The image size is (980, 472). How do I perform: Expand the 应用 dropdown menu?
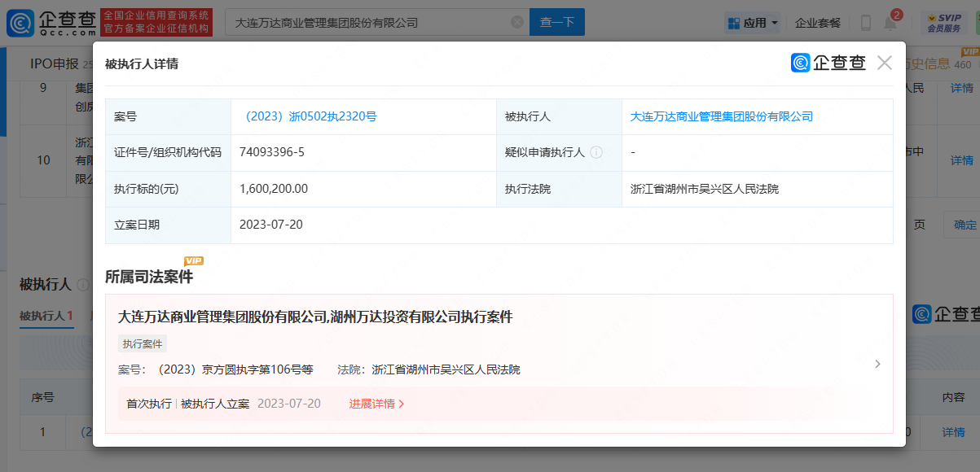753,23
